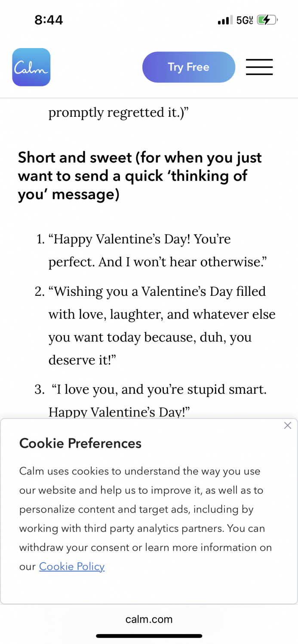Tap the battery charging icon
Screen dimensions: 298x644
pyautogui.click(x=267, y=20)
